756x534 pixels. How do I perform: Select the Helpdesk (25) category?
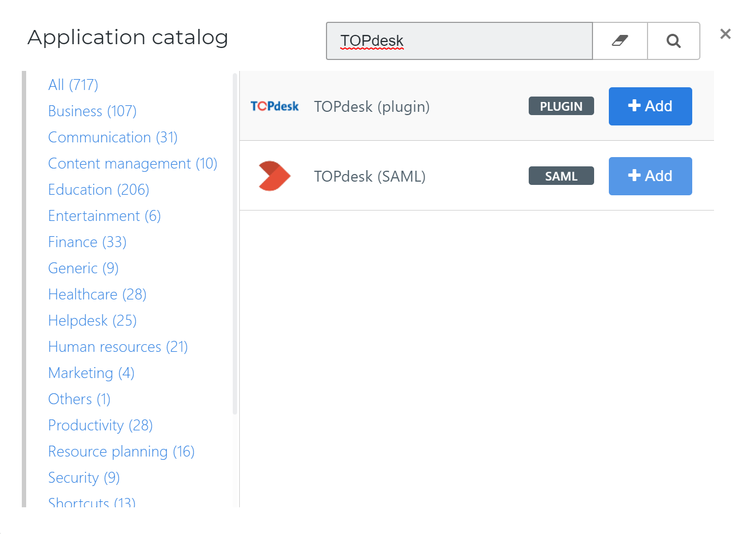tap(92, 321)
